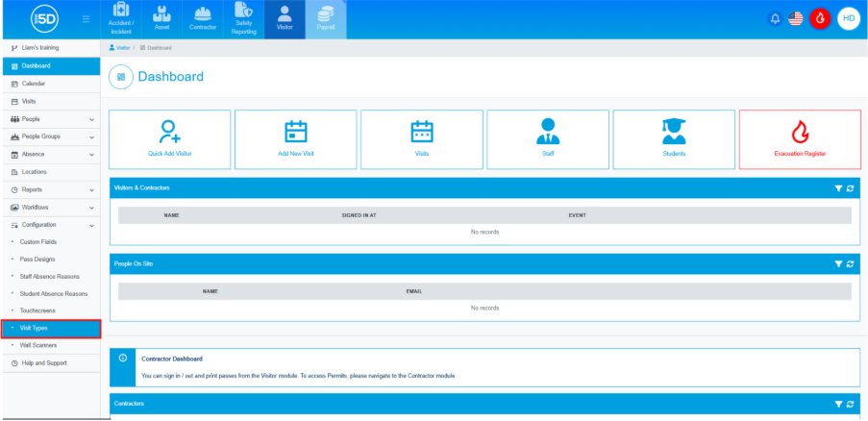The height and width of the screenshot is (421, 868).
Task: Open the Asset module
Action: 161,19
